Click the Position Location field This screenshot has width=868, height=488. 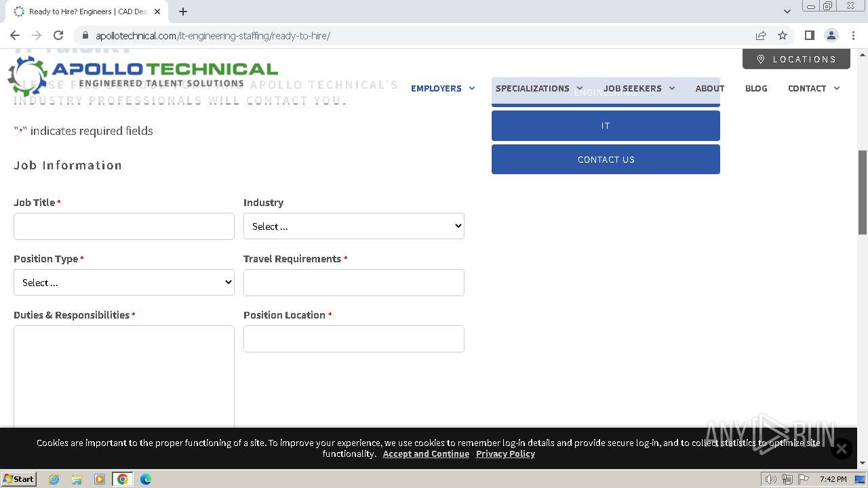point(354,338)
